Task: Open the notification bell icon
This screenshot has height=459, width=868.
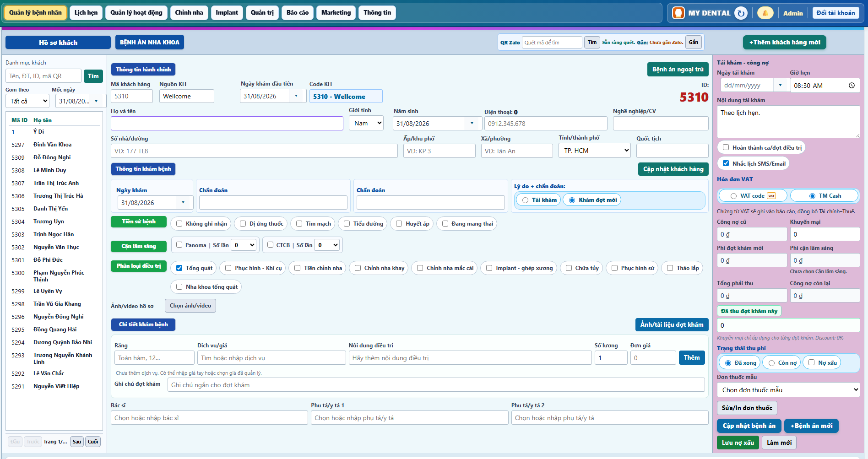Action: coord(765,13)
